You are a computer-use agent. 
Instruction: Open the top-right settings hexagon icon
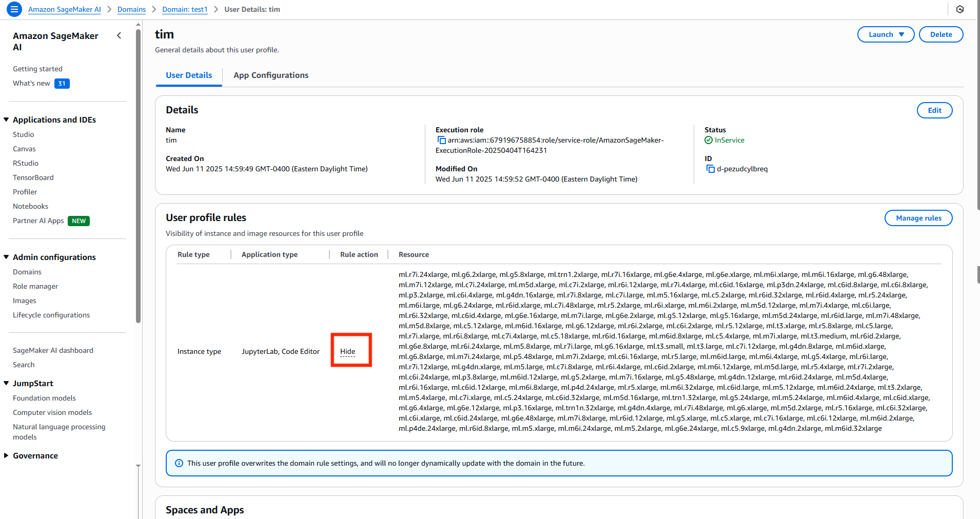[960, 9]
